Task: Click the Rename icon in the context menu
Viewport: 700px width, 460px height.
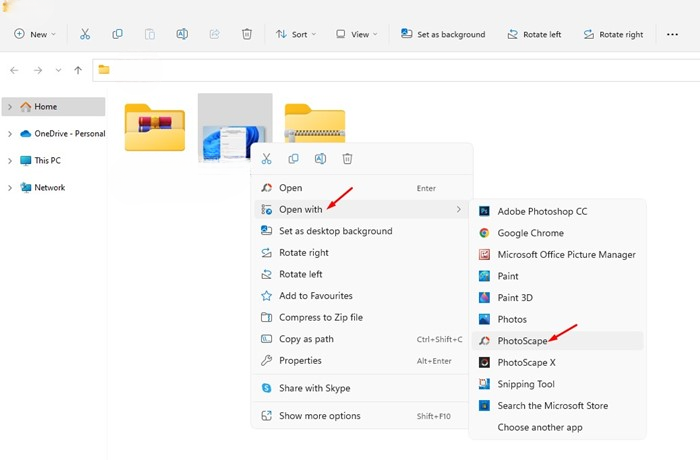Action: click(x=321, y=159)
